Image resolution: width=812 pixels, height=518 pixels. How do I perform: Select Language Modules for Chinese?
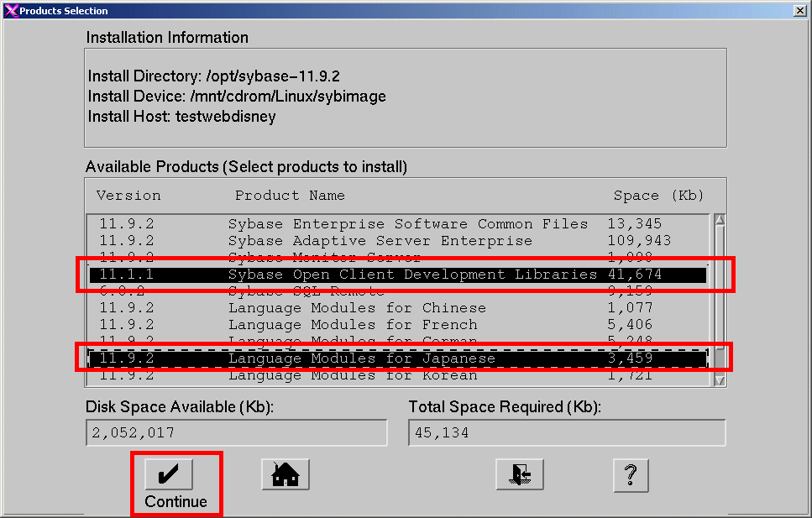point(398,307)
